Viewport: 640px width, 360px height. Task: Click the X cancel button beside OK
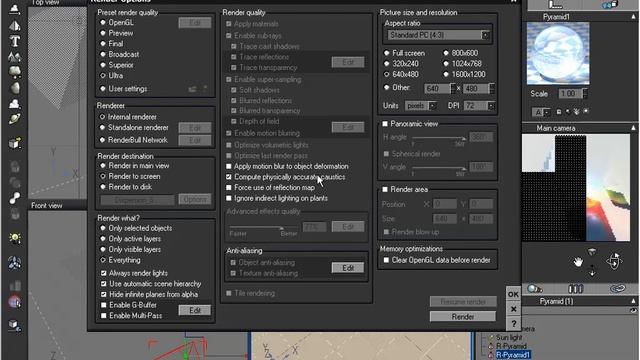click(513, 309)
